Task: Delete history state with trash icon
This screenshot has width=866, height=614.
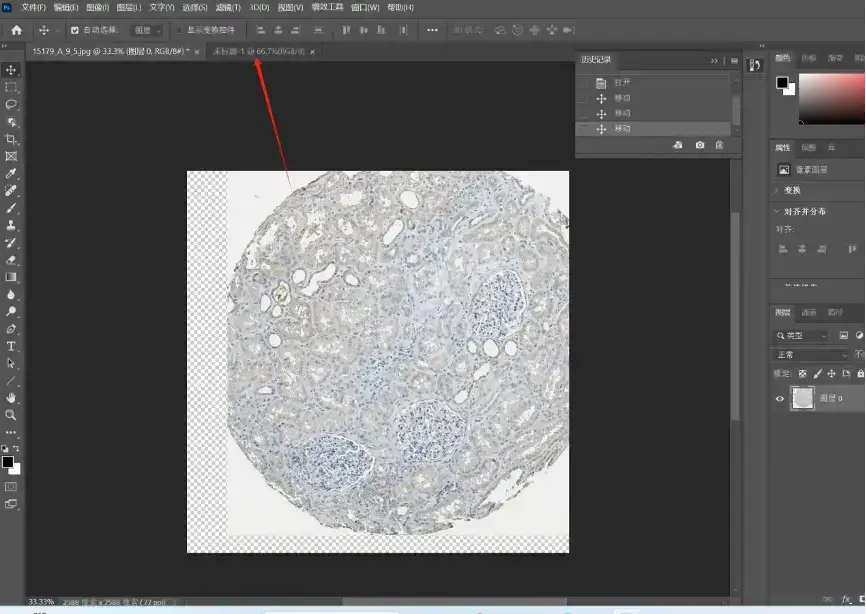Action: (x=719, y=146)
